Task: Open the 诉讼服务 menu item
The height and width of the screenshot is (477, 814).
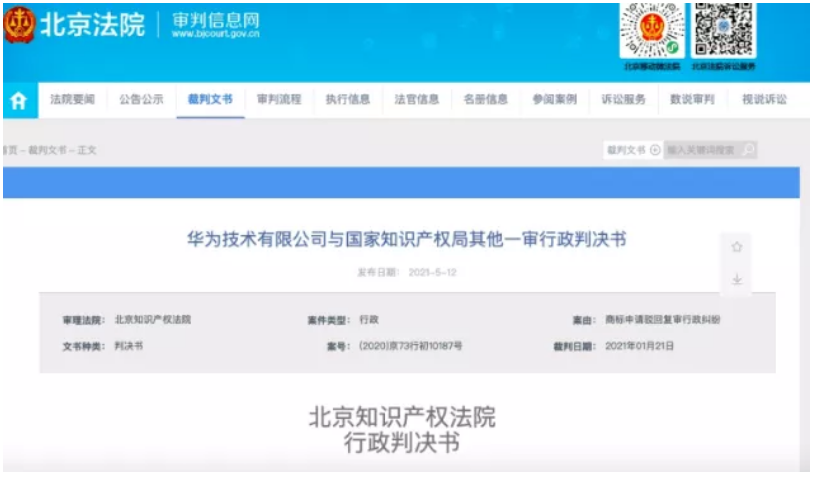Action: [623, 99]
